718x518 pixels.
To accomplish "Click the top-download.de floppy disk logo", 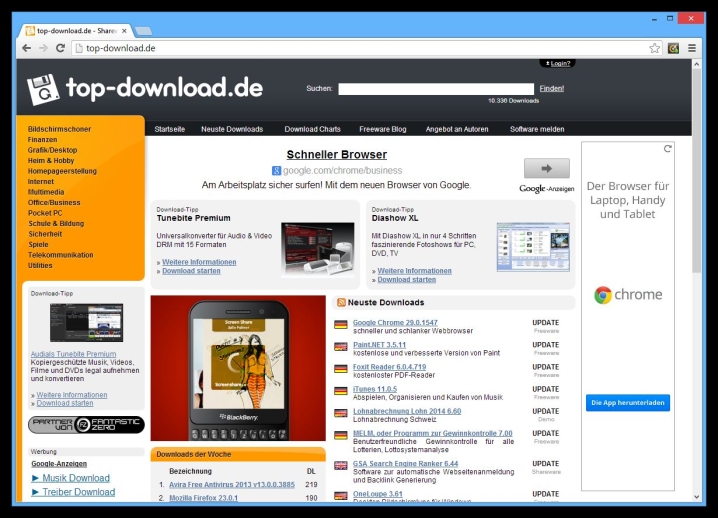I will [44, 89].
